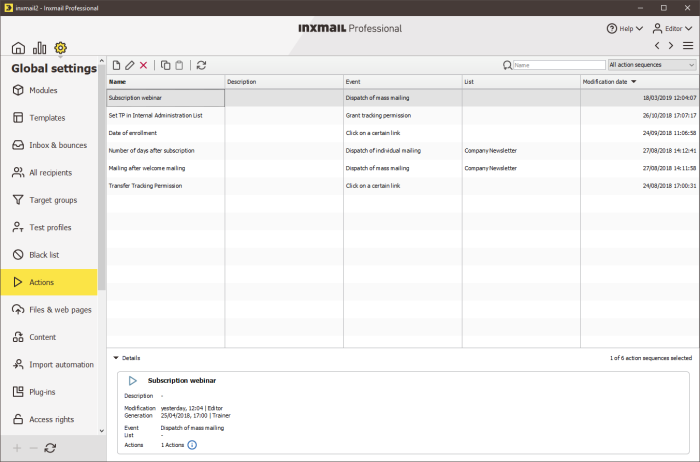Click the search magnifier icon
The width and height of the screenshot is (700, 462).
point(507,65)
